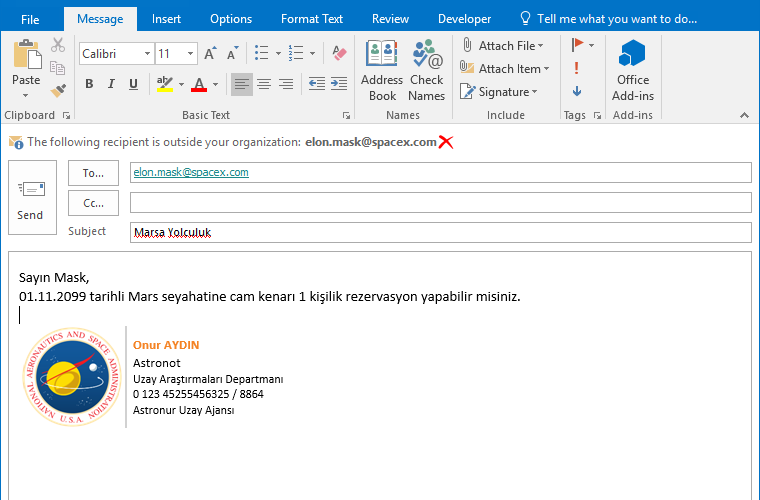
Task: Align text left
Action: (x=241, y=84)
